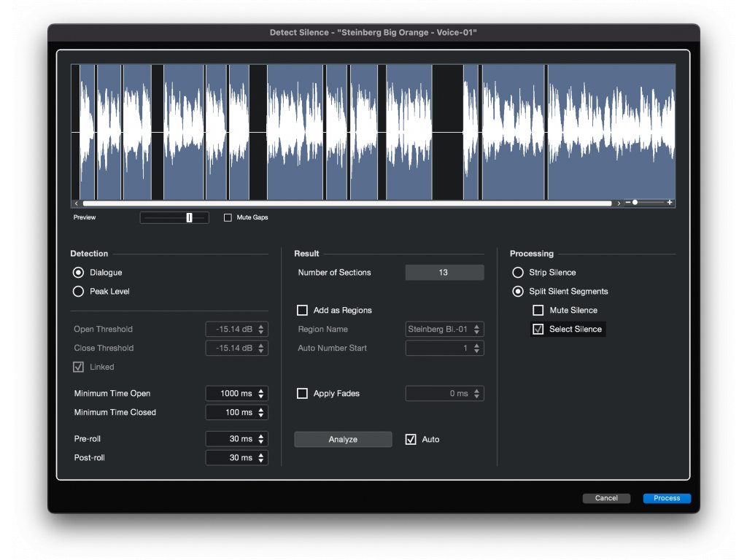
Task: Click the Minimum Time Open stepper arrows
Action: point(262,394)
